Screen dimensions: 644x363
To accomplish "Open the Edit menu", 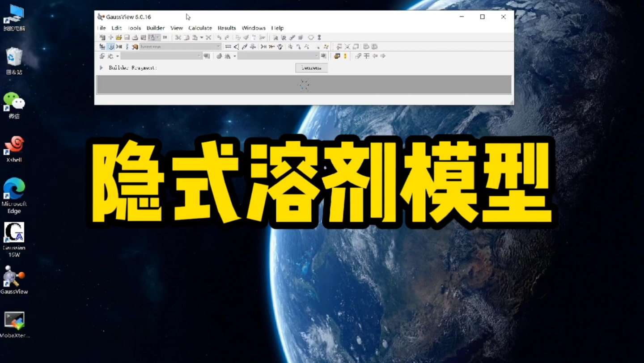I will pyautogui.click(x=117, y=28).
